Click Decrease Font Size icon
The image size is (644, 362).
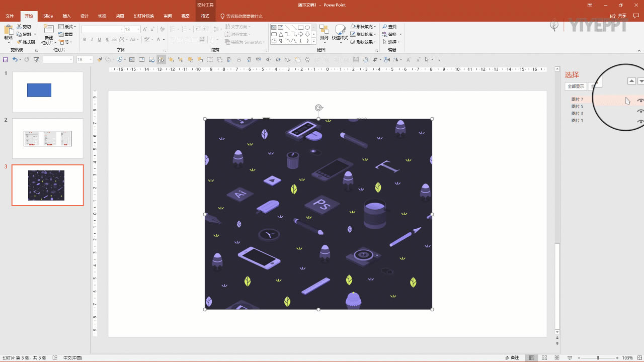[x=153, y=29]
